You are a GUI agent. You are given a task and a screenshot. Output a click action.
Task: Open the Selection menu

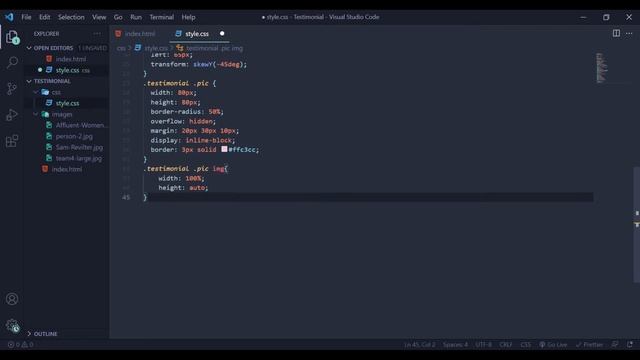(x=71, y=17)
